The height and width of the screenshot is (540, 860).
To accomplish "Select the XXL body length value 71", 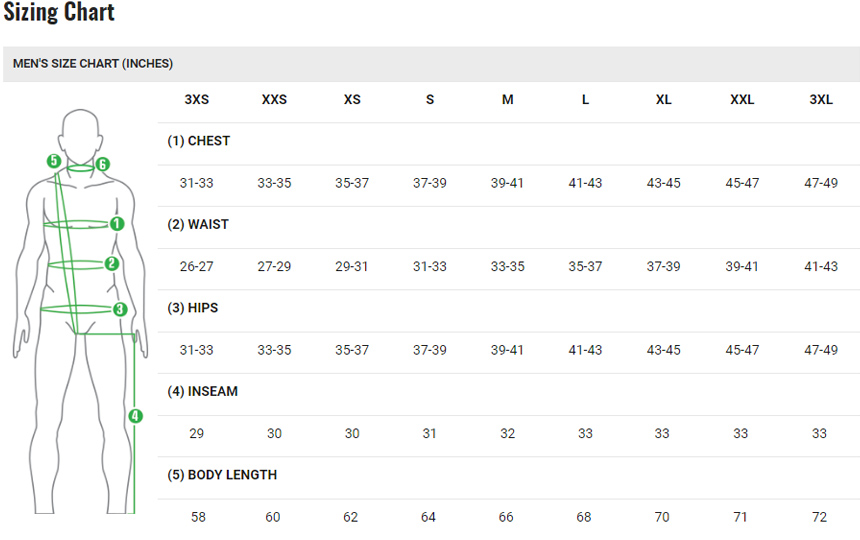I will tap(741, 517).
